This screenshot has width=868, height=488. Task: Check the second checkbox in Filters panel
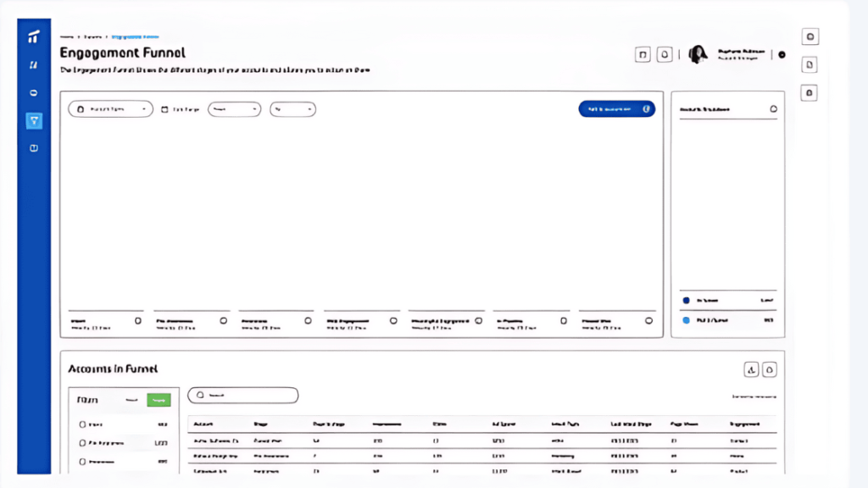82,442
